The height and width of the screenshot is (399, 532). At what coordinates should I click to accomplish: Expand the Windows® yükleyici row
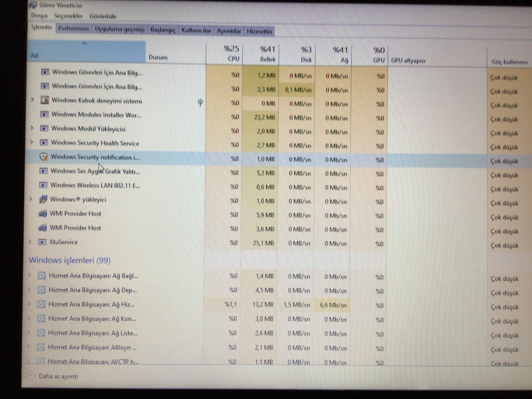coord(31,199)
